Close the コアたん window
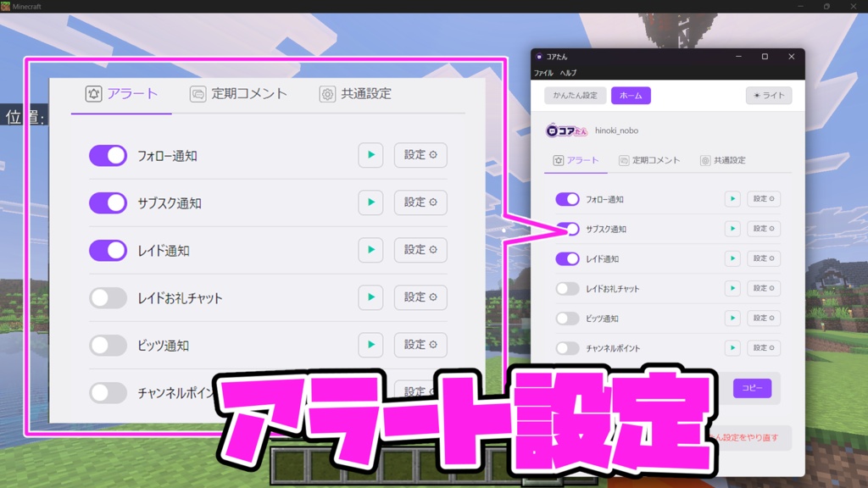This screenshot has width=868, height=488. click(792, 57)
